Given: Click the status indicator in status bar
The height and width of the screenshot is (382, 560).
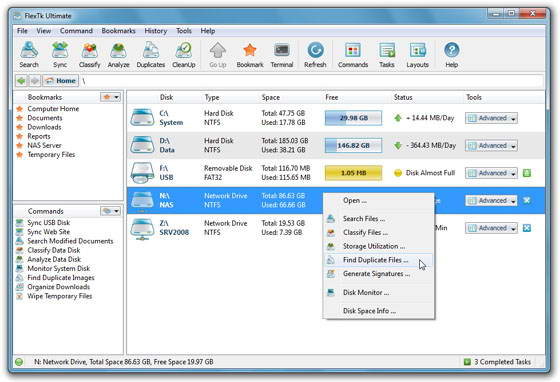Looking at the screenshot, I should [19, 362].
